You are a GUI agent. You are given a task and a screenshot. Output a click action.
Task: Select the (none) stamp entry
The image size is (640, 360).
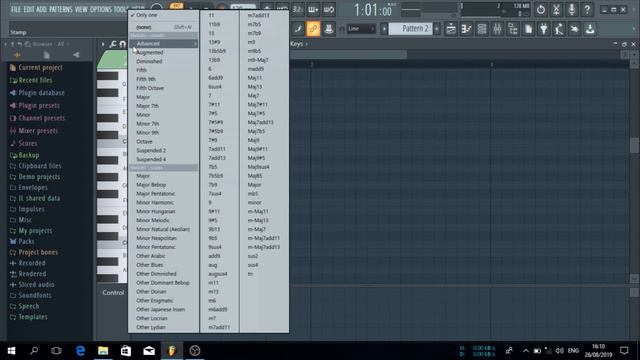163,27
